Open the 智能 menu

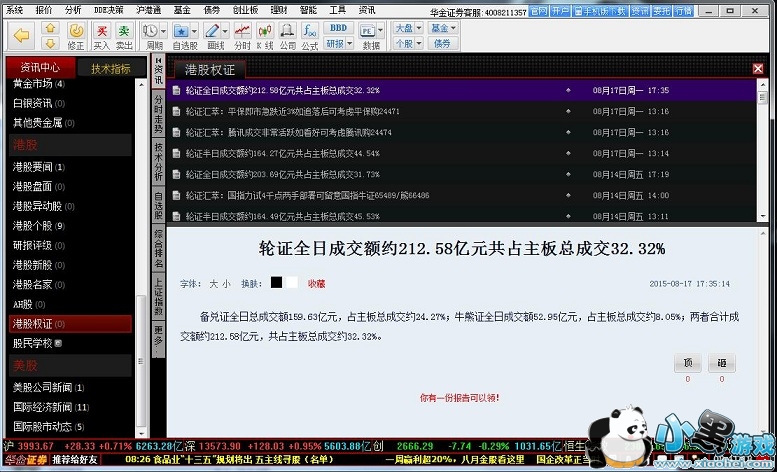[x=308, y=9]
